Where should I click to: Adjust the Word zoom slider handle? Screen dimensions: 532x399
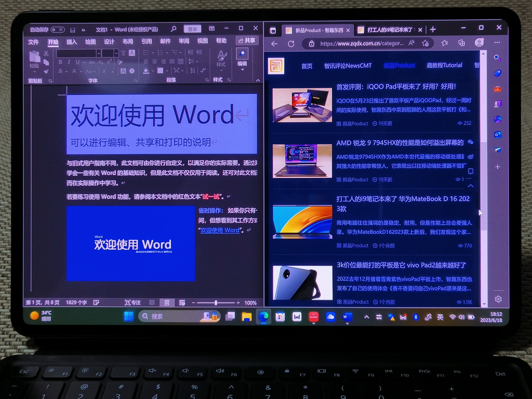tap(216, 303)
